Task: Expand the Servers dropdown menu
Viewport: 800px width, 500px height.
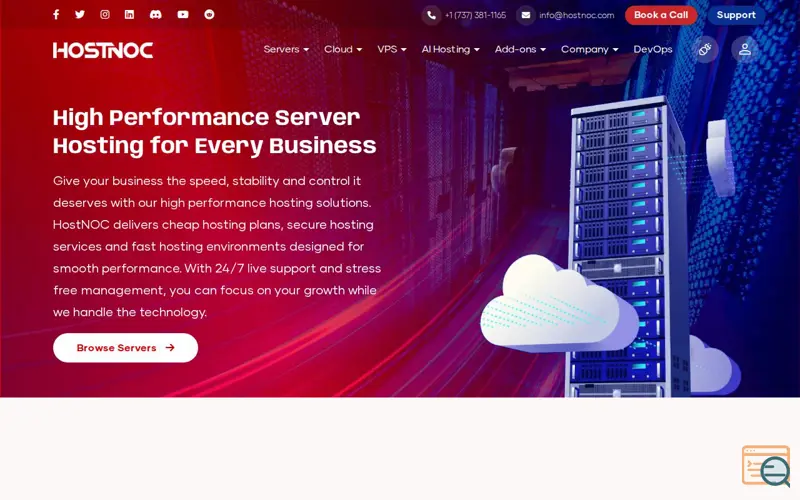Action: tap(286, 49)
